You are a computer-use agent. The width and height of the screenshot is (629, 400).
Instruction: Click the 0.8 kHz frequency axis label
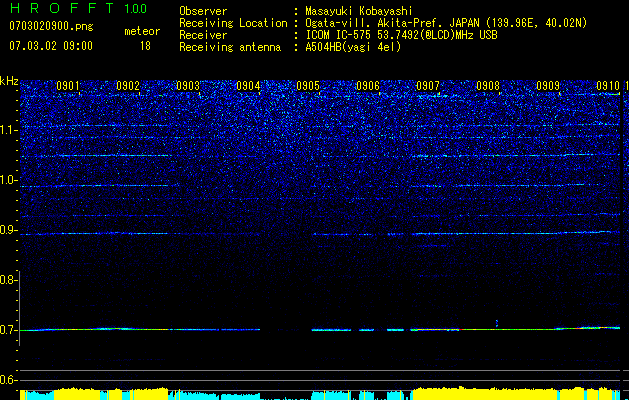pos(9,280)
